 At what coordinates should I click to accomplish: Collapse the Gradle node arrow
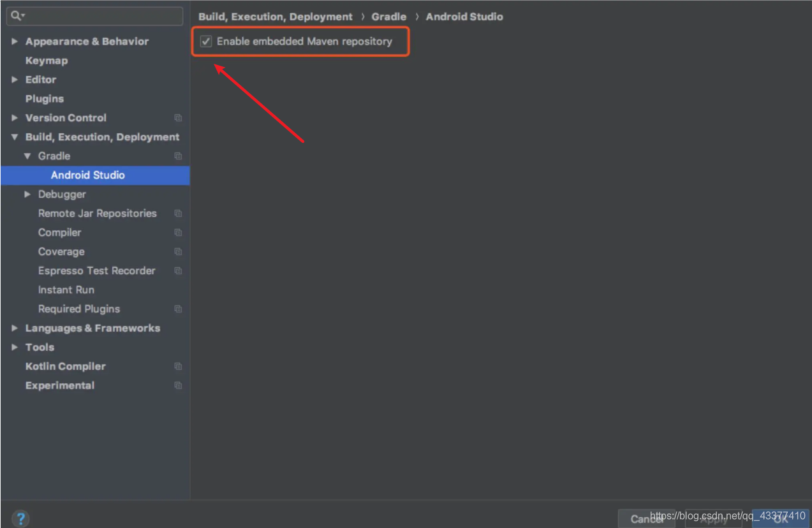point(27,156)
